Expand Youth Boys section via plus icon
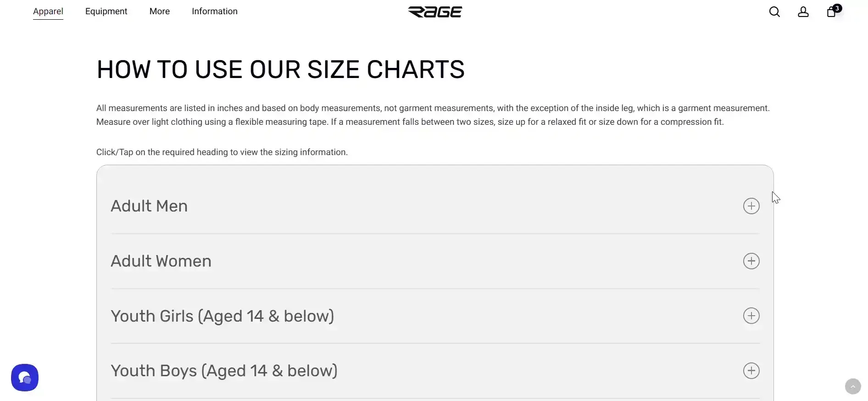The width and height of the screenshot is (868, 401). click(751, 371)
